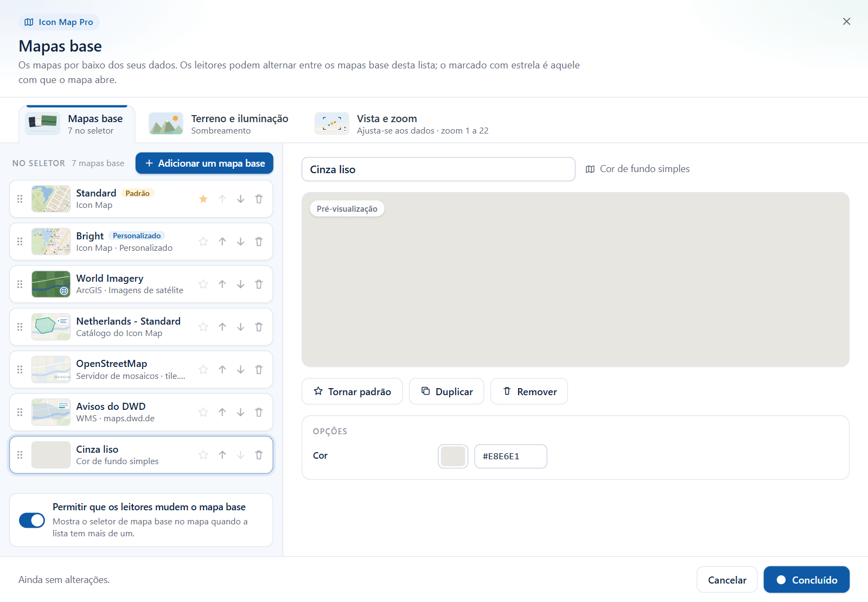
Task: Toggle 'Permitir que os leitores mudem' switch
Action: click(x=32, y=520)
